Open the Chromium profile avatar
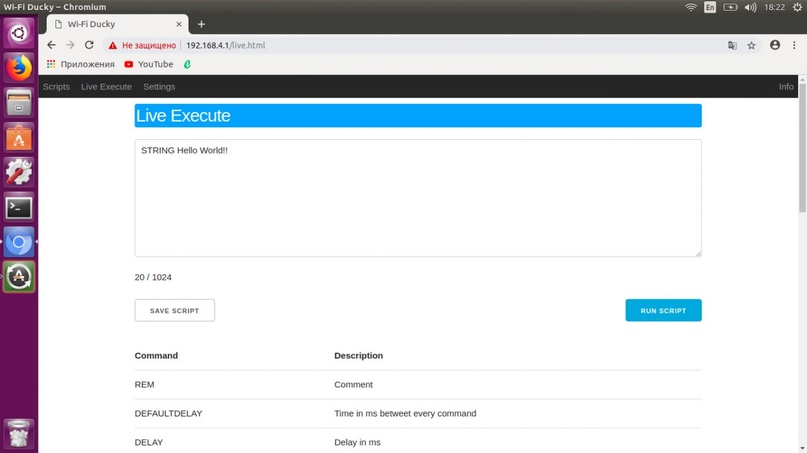The image size is (807, 453). pyautogui.click(x=775, y=45)
